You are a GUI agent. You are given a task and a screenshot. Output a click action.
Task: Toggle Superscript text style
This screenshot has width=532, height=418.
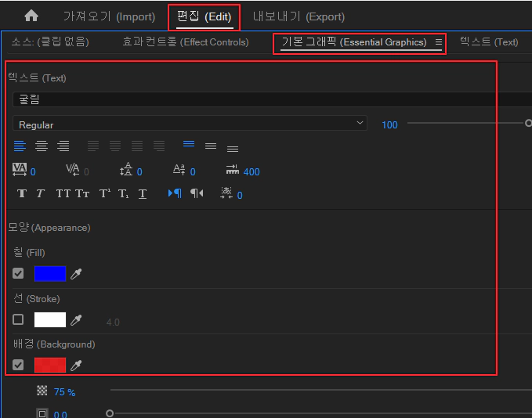pos(104,193)
